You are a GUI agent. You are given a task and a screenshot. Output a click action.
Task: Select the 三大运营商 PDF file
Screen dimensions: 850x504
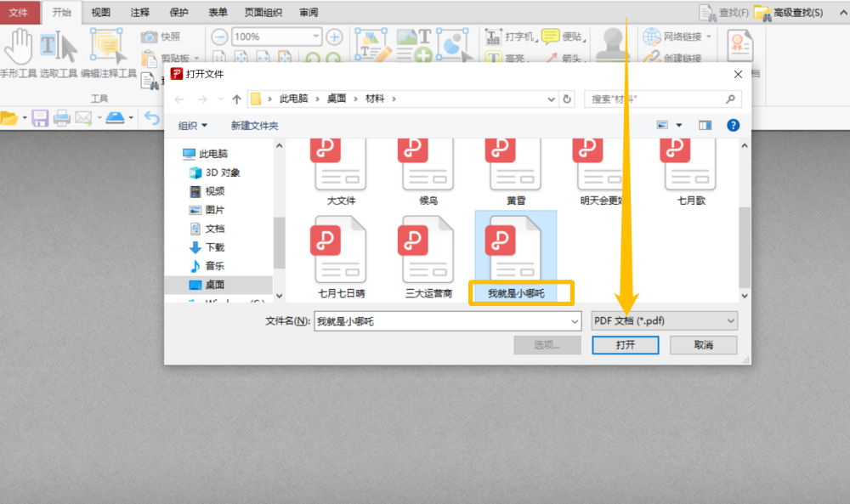428,257
